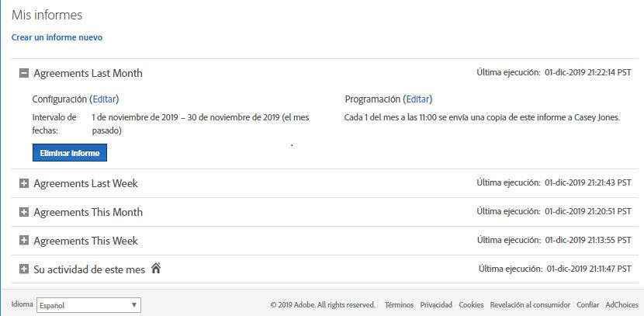Expand the Agreements This Month report
The height and width of the screenshot is (316, 644).
point(24,212)
